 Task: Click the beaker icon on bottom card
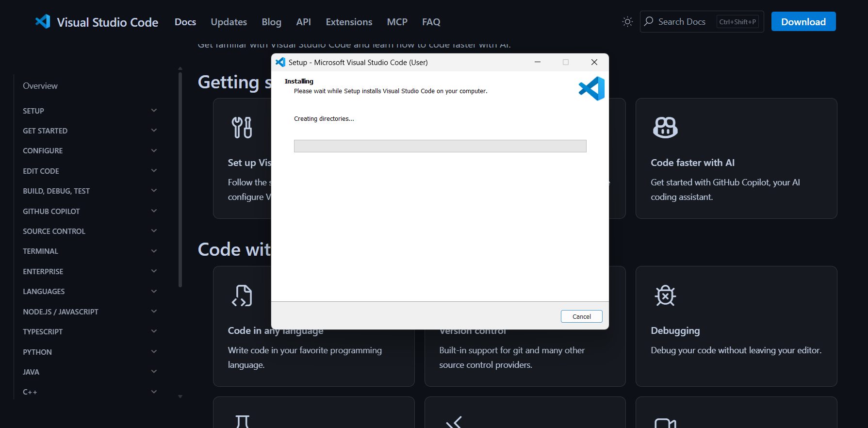coord(242,421)
